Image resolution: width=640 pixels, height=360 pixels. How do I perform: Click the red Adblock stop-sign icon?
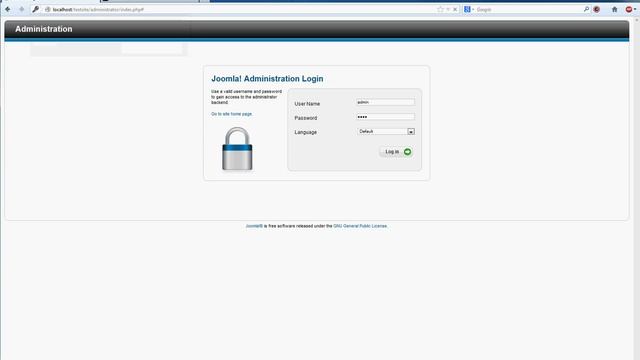(x=629, y=9)
